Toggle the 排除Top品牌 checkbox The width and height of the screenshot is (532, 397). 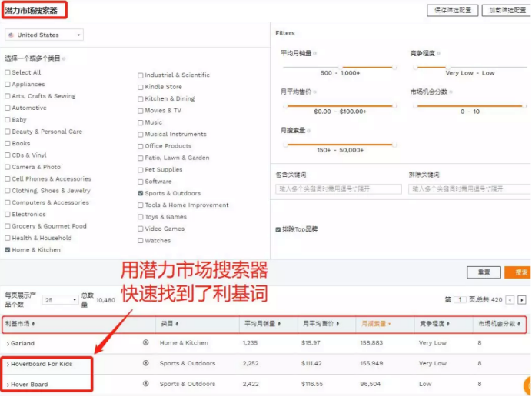(x=278, y=229)
